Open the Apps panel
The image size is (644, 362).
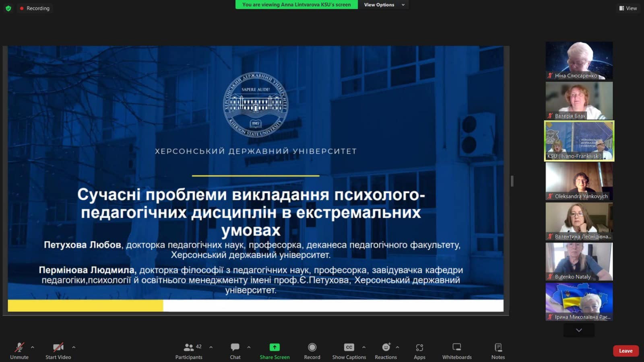[x=419, y=351]
